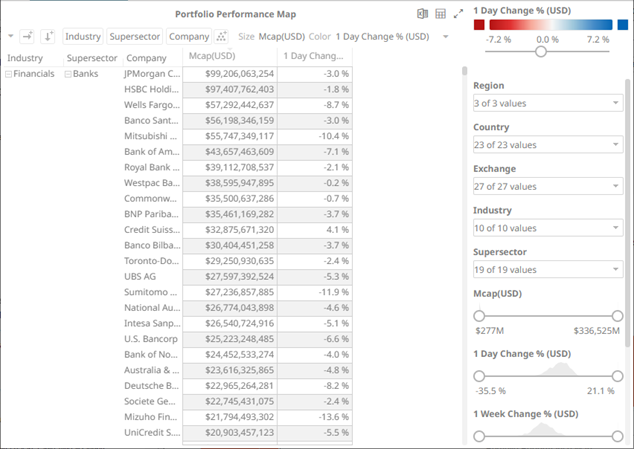Click the right-arrow expand rows icon
634x449 pixels.
[27, 36]
